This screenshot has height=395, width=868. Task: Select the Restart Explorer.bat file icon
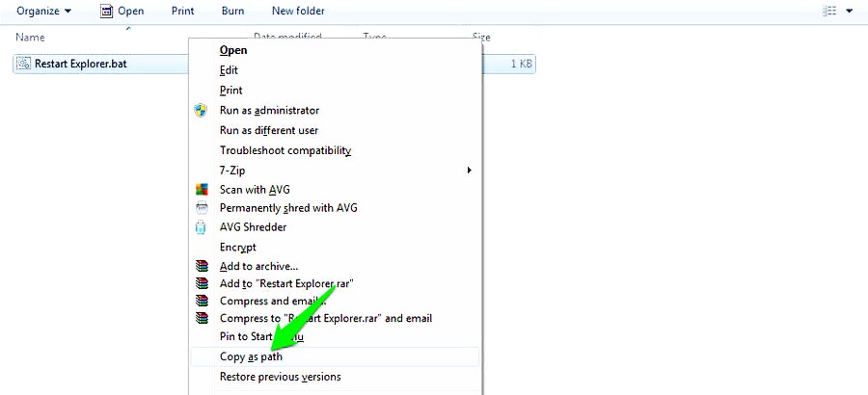click(24, 64)
